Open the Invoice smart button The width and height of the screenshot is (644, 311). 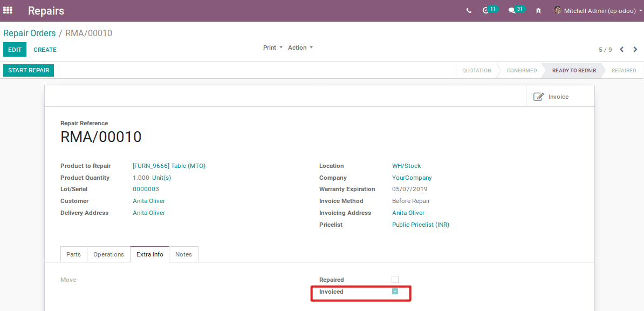coord(560,97)
